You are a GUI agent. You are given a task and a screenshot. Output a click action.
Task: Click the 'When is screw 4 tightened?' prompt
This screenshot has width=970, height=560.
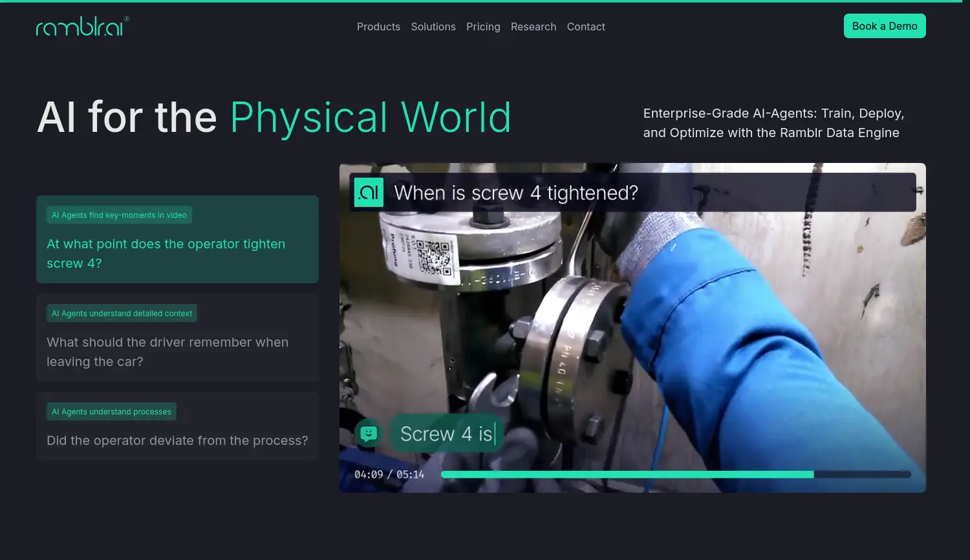coord(515,193)
